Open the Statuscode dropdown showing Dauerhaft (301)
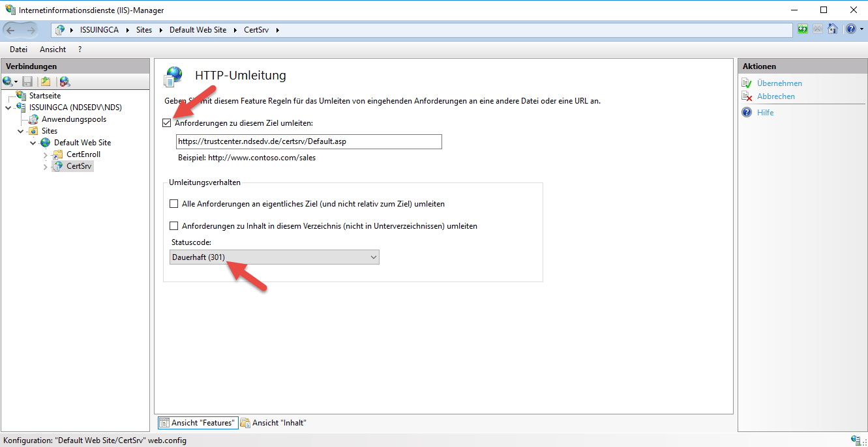 coord(274,257)
